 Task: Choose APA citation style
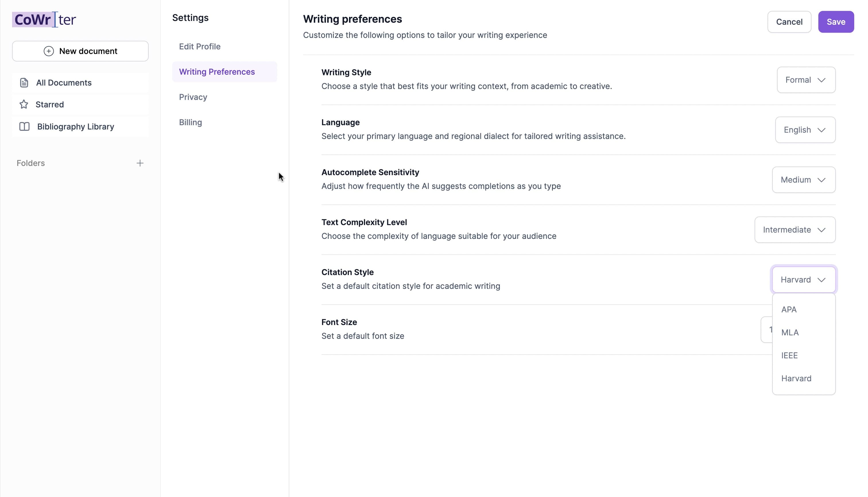click(x=803, y=310)
